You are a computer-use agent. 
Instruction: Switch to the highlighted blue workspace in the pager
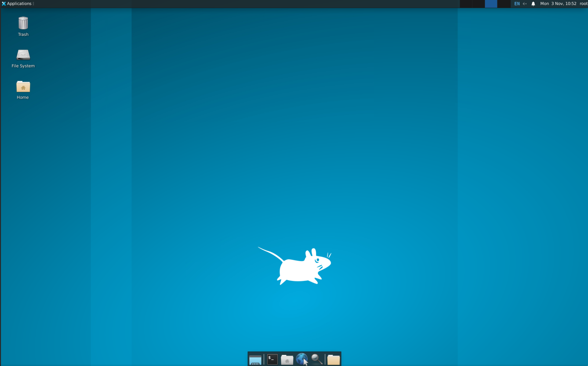[x=491, y=4]
